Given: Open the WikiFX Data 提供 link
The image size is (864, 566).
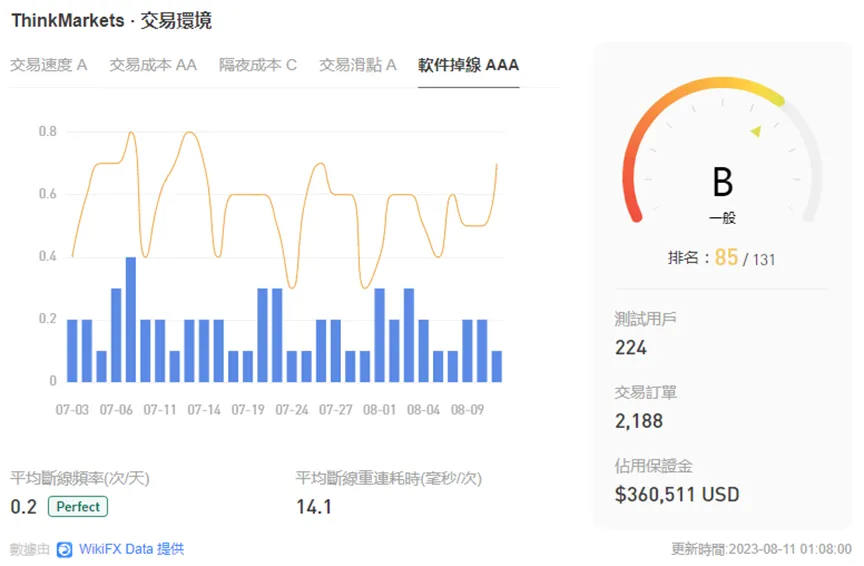Looking at the screenshot, I should point(131,549).
